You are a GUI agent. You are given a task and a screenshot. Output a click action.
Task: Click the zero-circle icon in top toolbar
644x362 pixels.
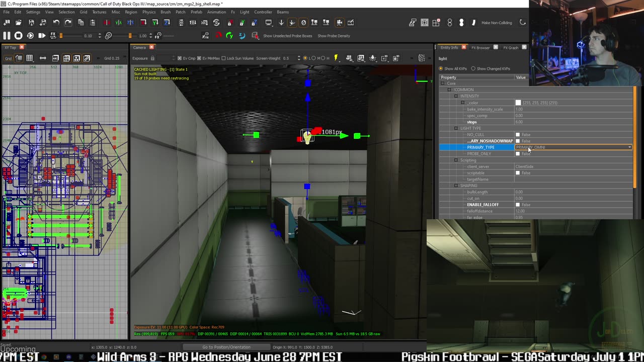pyautogui.click(x=303, y=23)
